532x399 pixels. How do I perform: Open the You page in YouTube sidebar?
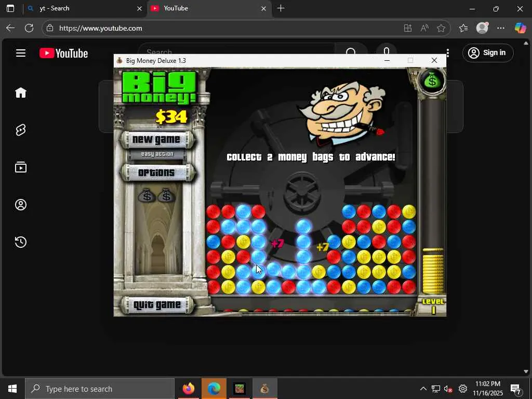pos(21,205)
